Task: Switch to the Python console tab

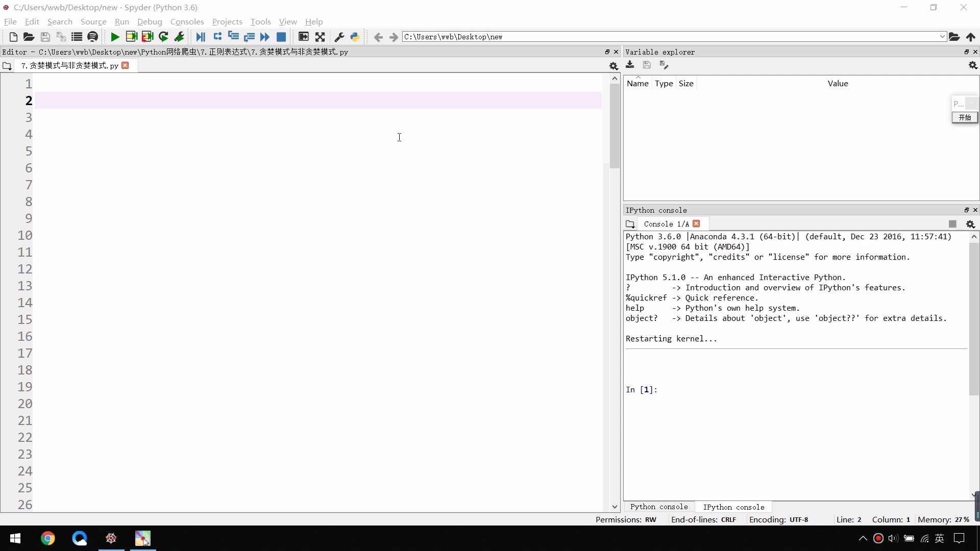Action: pos(659,507)
